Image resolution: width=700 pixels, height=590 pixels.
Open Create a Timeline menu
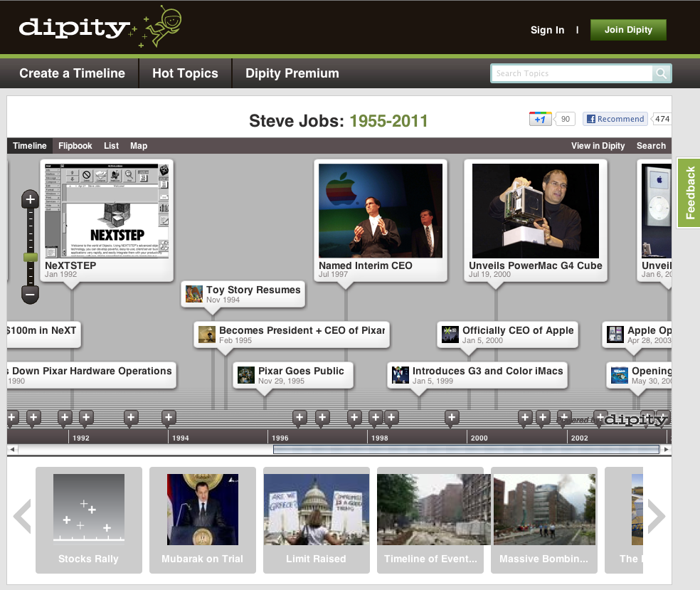(72, 73)
